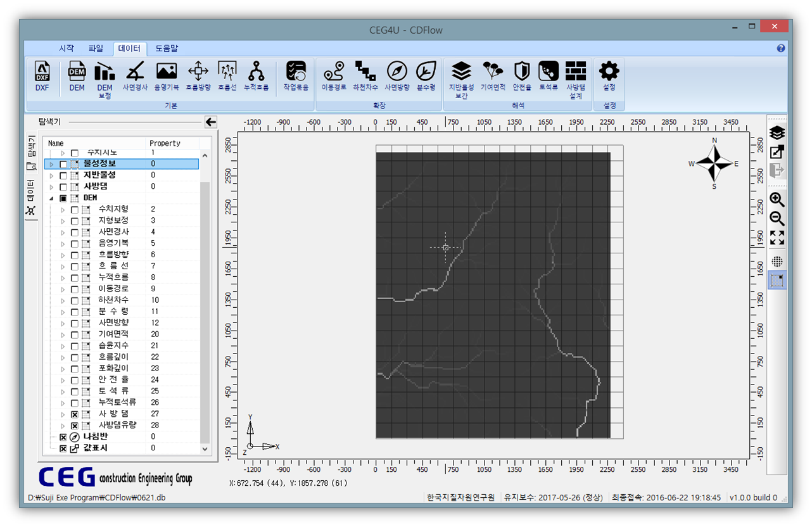The width and height of the screenshot is (812, 527).
Task: Select the 안 전 율 tree row
Action: 120,380
